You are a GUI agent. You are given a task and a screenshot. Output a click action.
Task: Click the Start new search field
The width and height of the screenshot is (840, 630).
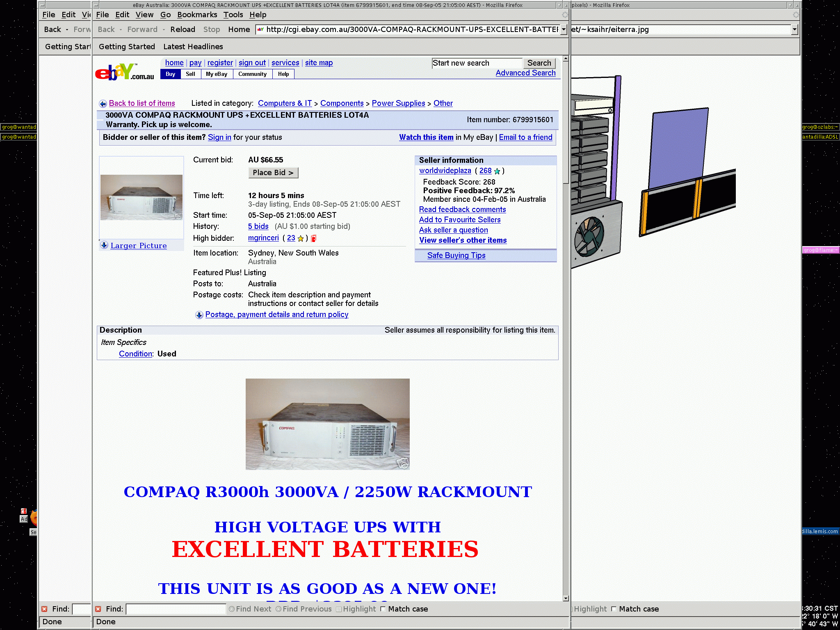(477, 63)
